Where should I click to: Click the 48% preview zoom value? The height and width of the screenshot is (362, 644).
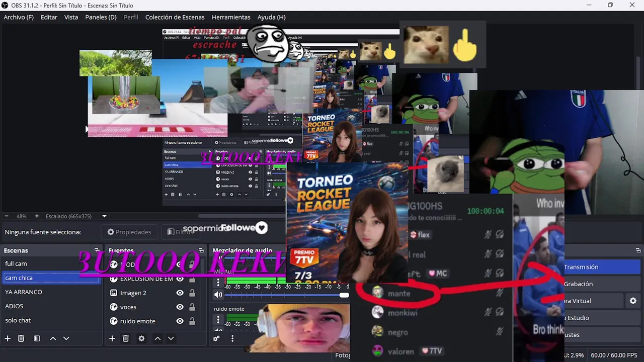pos(21,216)
